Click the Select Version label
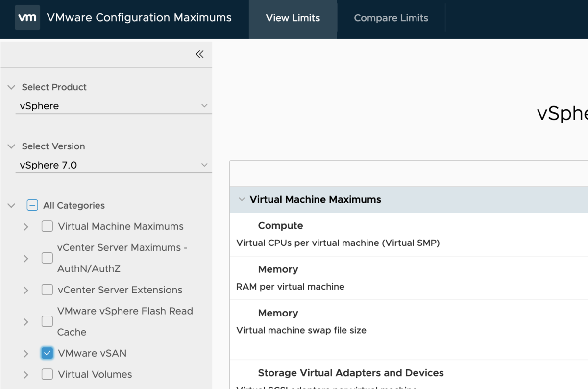The height and width of the screenshot is (389, 588). click(53, 146)
